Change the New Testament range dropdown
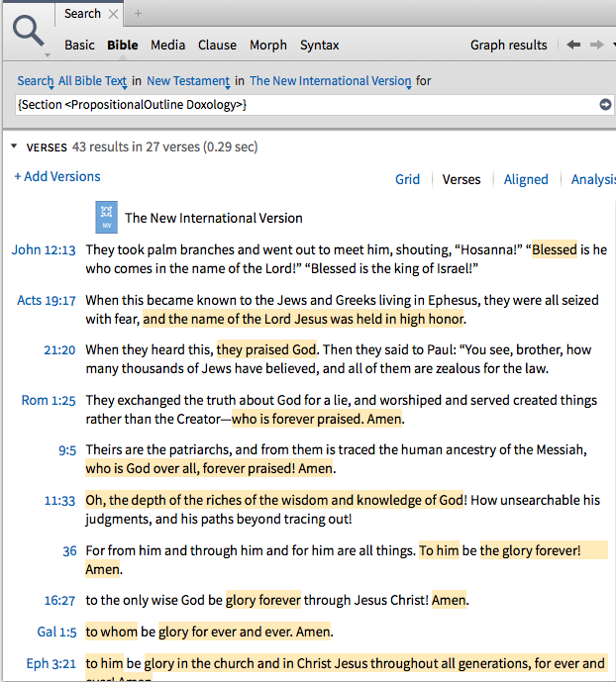 [188, 81]
